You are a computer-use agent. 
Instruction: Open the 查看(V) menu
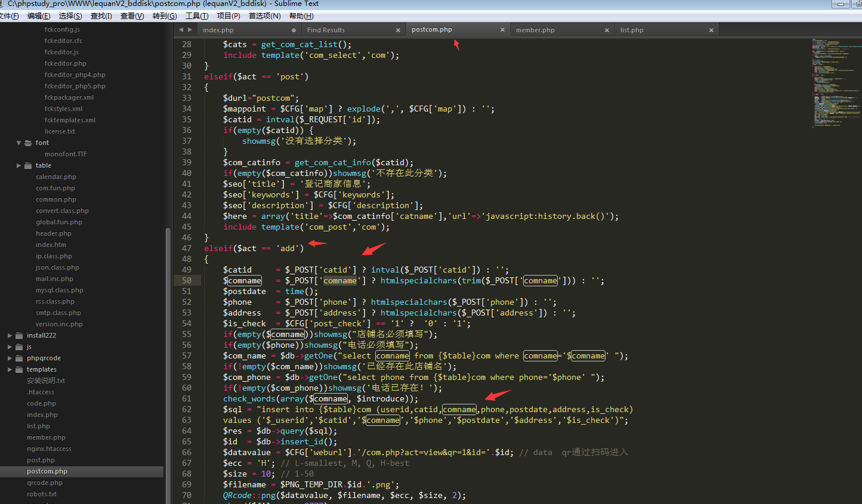[x=132, y=16]
